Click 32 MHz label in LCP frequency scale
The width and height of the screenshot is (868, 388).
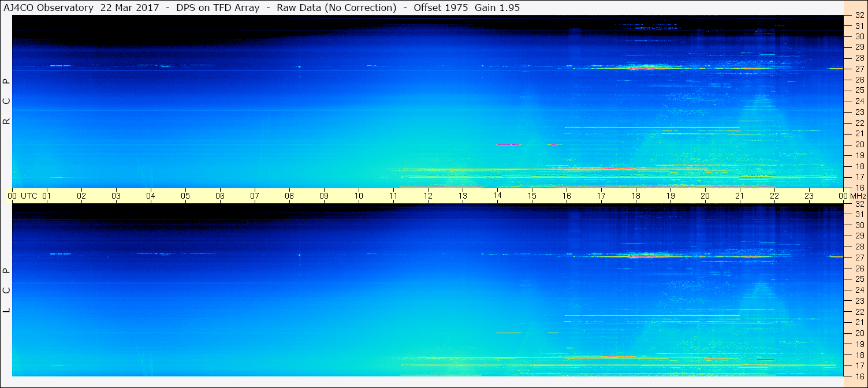pyautogui.click(x=859, y=204)
